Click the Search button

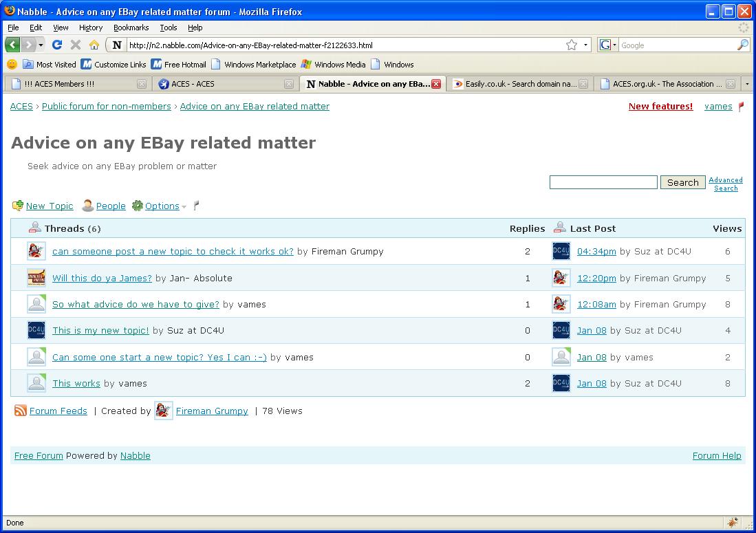click(x=682, y=182)
